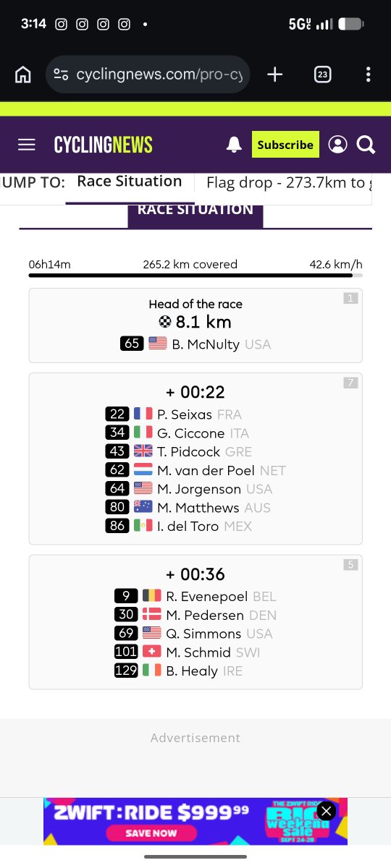This screenshot has height=868, width=391.
Task: Click the race distance progress bar
Action: pos(195,276)
